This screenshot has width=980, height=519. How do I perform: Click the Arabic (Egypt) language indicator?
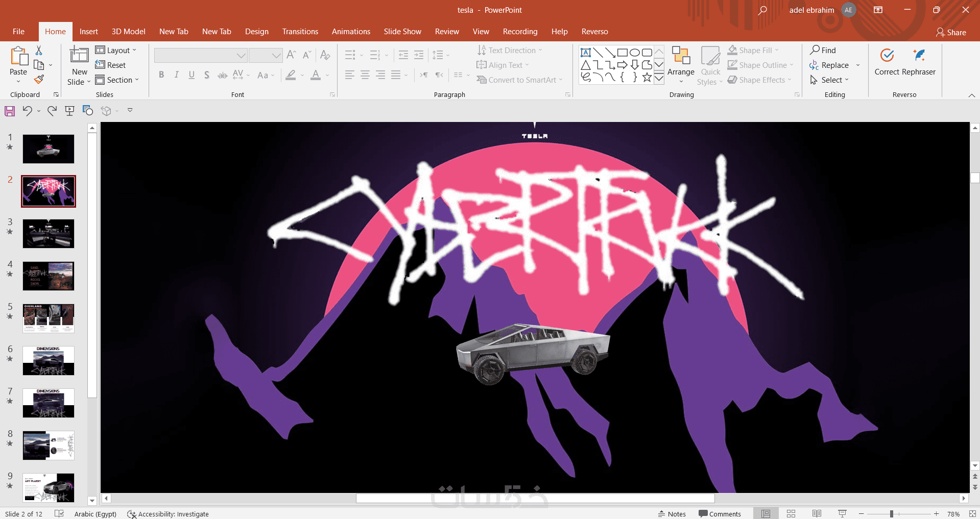(95, 514)
